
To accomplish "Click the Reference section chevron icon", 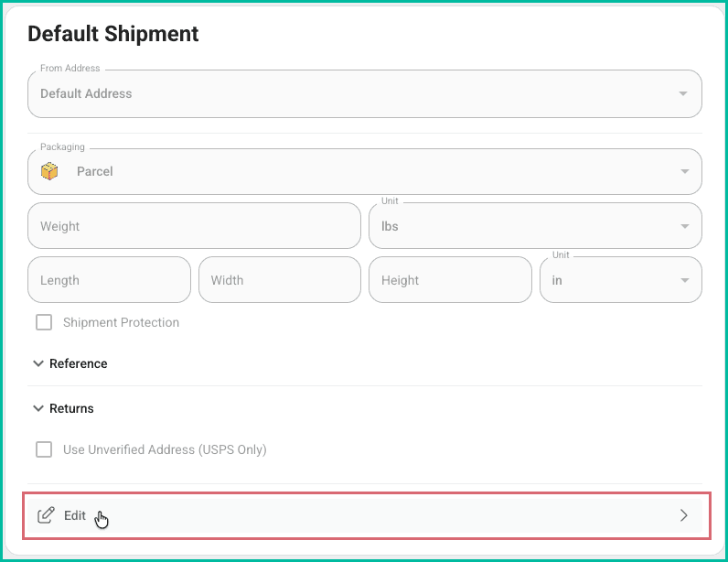I will point(38,363).
